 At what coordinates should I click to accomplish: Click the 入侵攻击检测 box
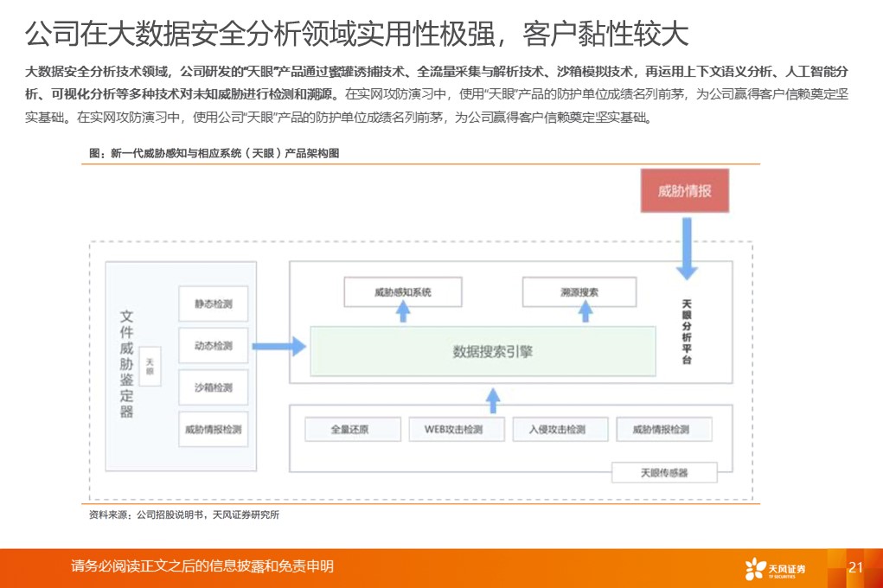558,429
